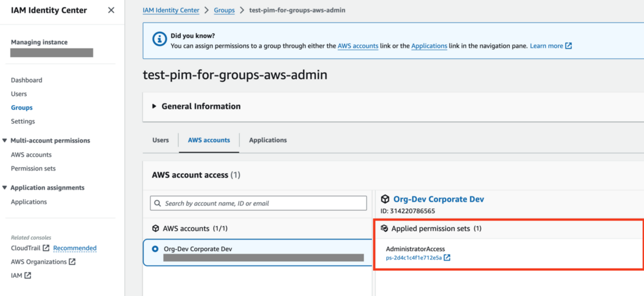Image resolution: width=644 pixels, height=296 pixels.
Task: Open the IAM related console link
Action: [x=16, y=276]
